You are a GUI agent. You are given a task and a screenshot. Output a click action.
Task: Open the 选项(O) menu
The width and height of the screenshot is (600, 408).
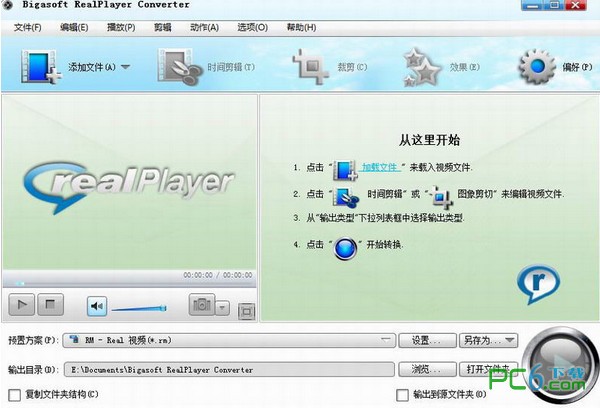[253, 28]
